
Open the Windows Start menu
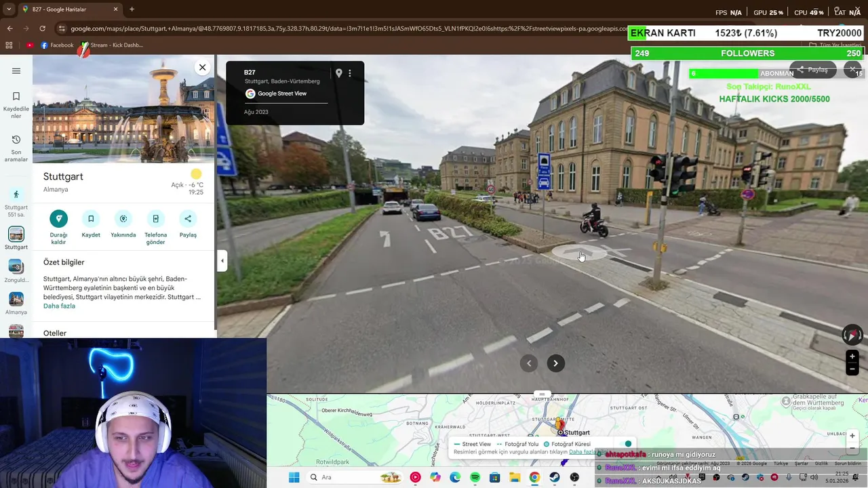click(x=294, y=477)
